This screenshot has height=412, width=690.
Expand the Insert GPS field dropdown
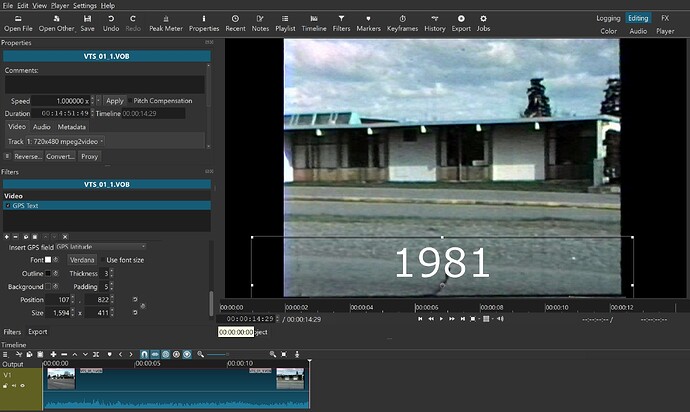101,247
